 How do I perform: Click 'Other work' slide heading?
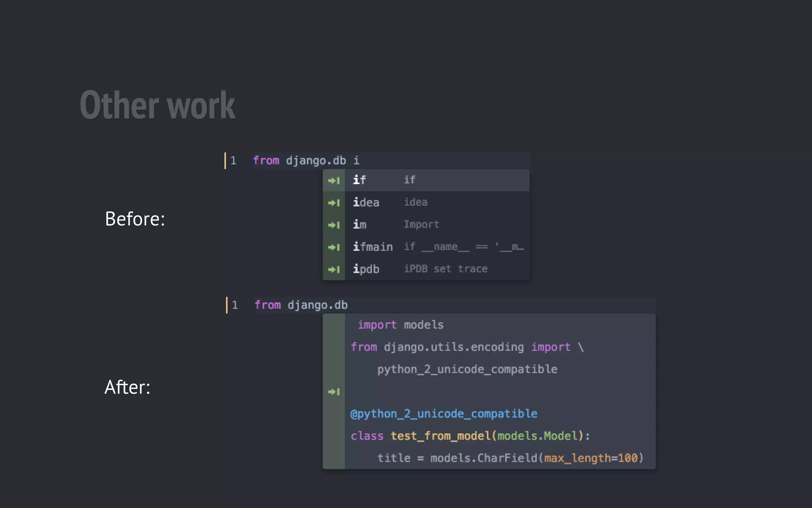157,105
